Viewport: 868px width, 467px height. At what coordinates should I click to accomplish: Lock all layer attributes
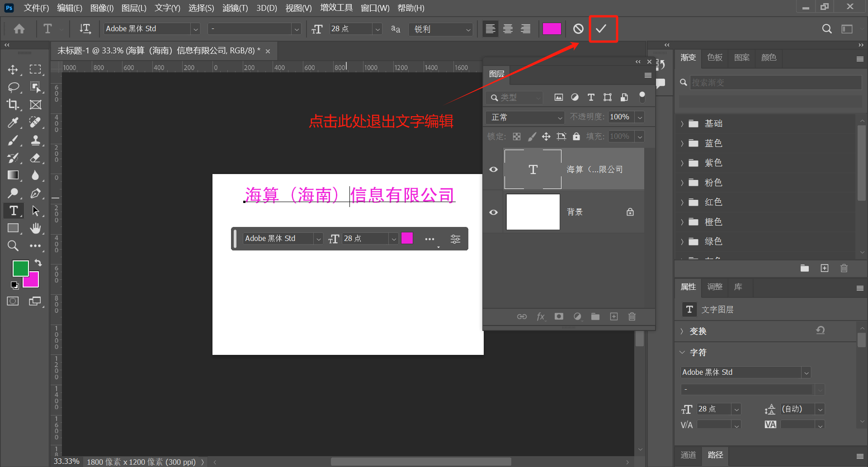[576, 137]
